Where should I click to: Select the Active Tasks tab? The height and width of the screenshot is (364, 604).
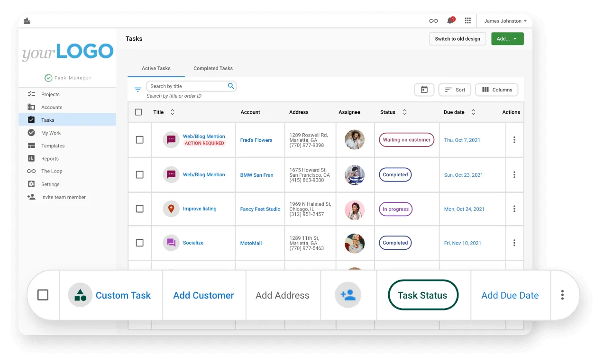pyautogui.click(x=156, y=68)
